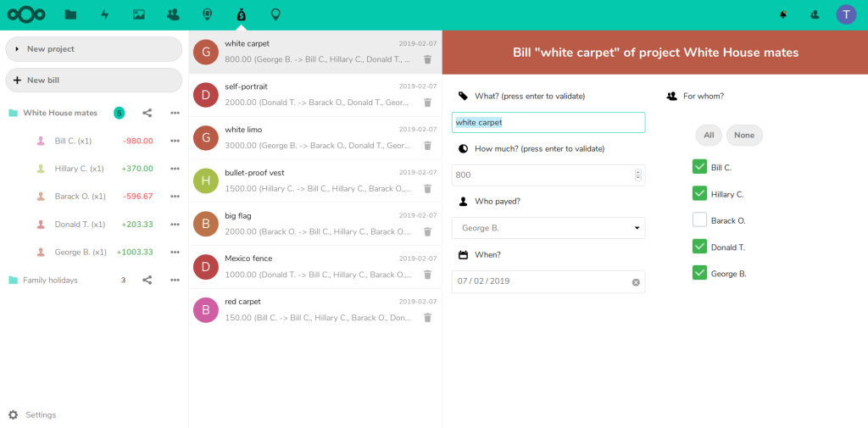Share the White House mates project

147,113
